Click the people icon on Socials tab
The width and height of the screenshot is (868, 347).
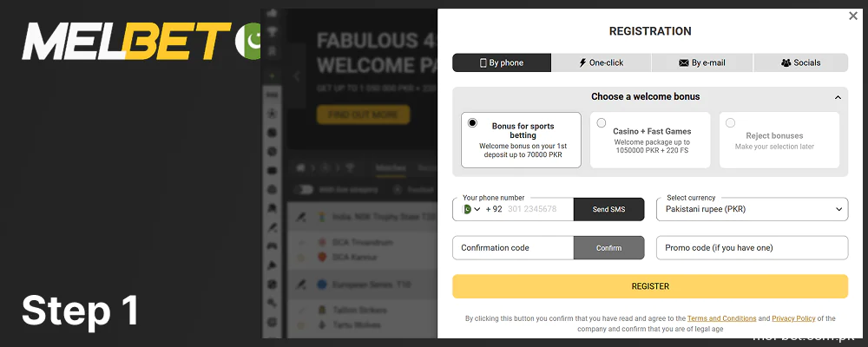tap(786, 63)
